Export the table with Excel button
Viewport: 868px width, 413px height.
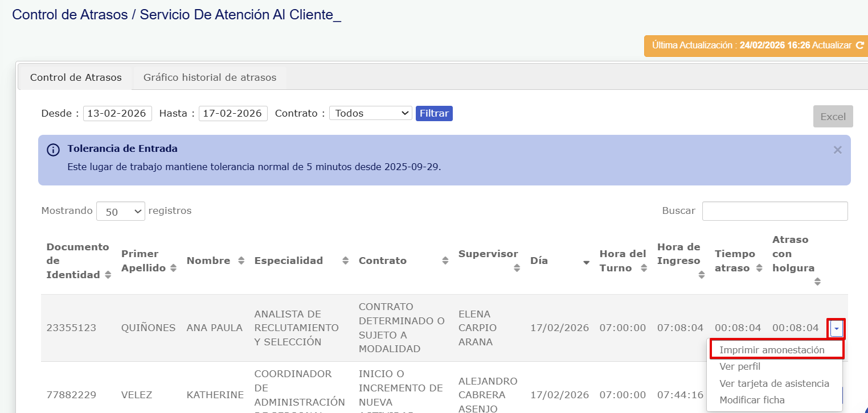pyautogui.click(x=833, y=117)
